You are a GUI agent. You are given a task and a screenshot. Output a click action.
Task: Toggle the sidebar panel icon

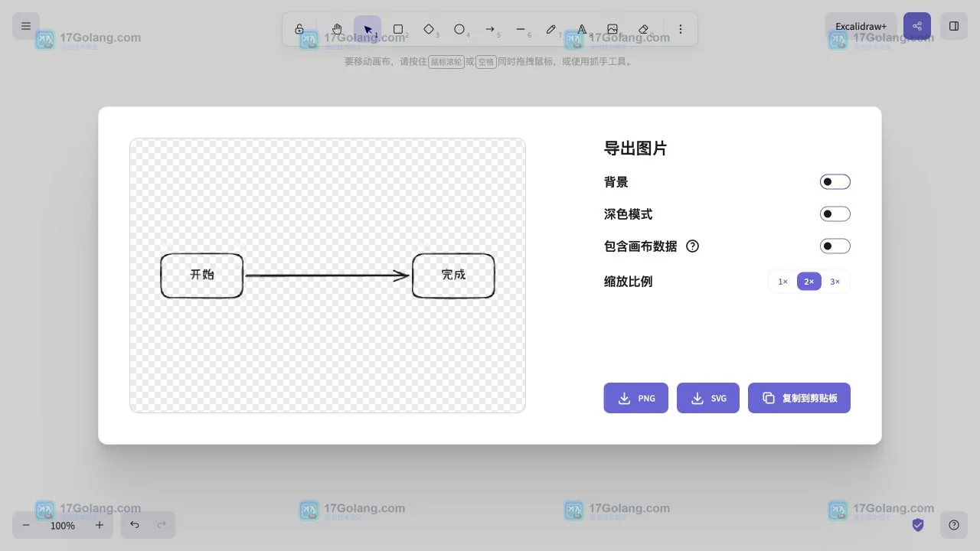(x=954, y=26)
